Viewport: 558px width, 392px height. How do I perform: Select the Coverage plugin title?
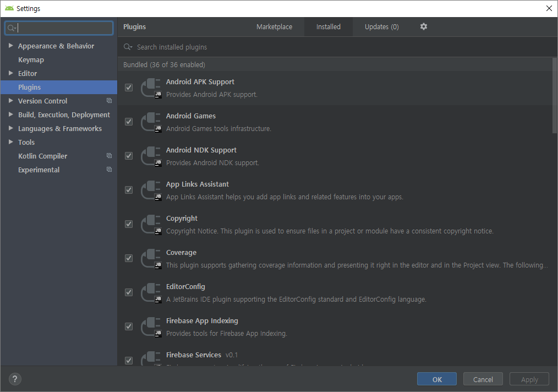pos(181,253)
